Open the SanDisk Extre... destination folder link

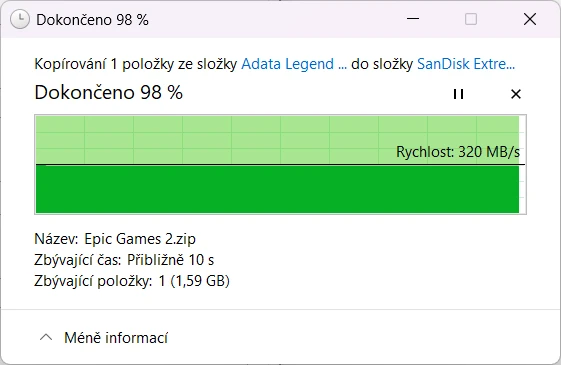pos(466,64)
